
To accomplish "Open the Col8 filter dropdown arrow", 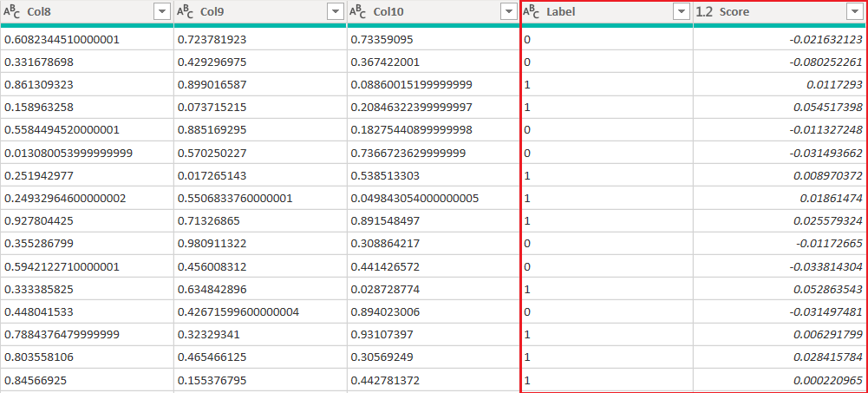I will pyautogui.click(x=161, y=12).
